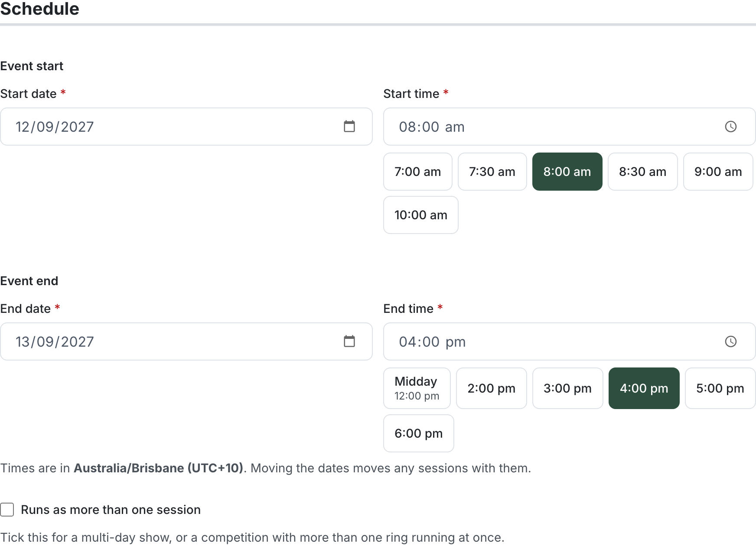756x546 pixels.
Task: Select the 8:00 am start time preset
Action: click(567, 172)
